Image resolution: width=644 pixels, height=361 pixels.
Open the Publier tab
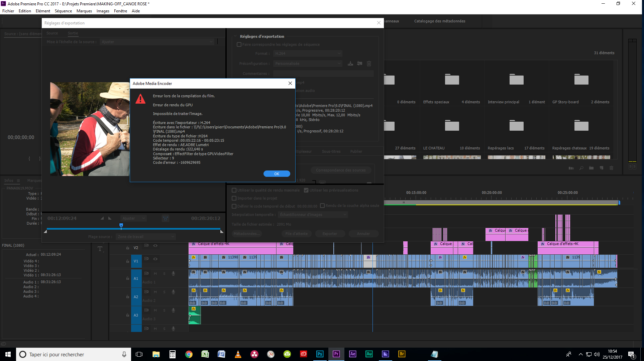356,151
